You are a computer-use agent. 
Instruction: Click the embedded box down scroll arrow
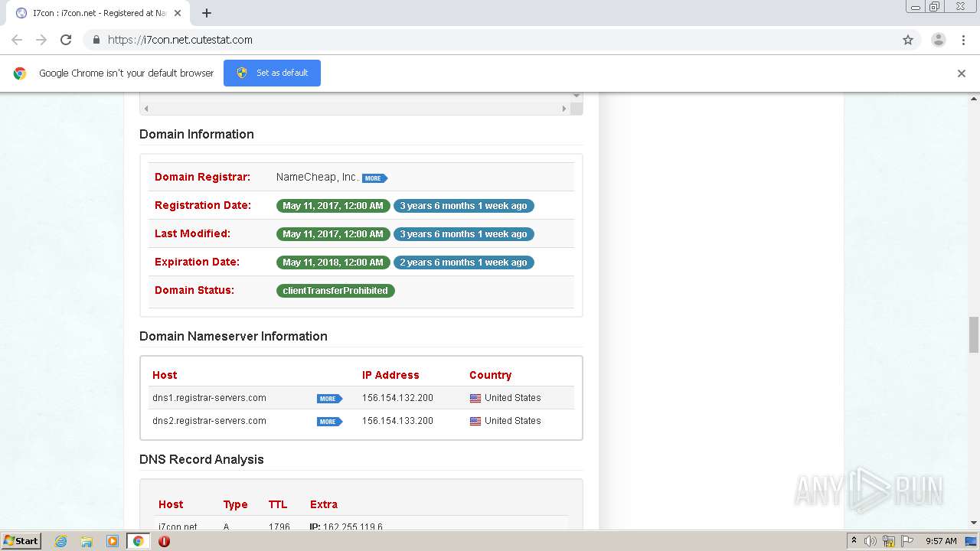(x=577, y=96)
